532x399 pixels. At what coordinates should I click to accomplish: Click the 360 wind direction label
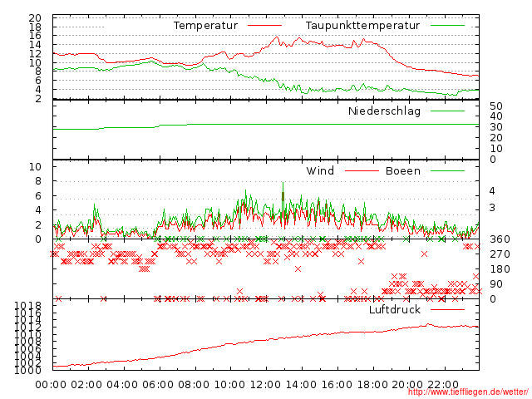click(500, 239)
